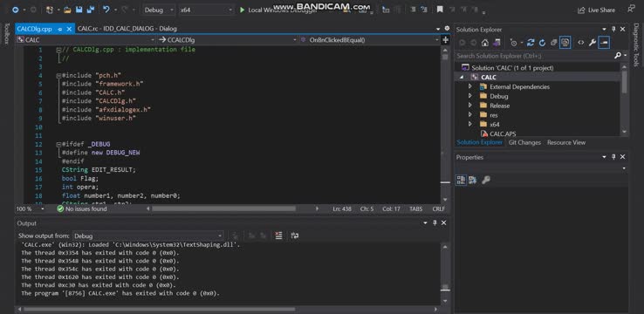The height and width of the screenshot is (314, 644).
Task: Click the split editor plus icon
Action: 445,40
